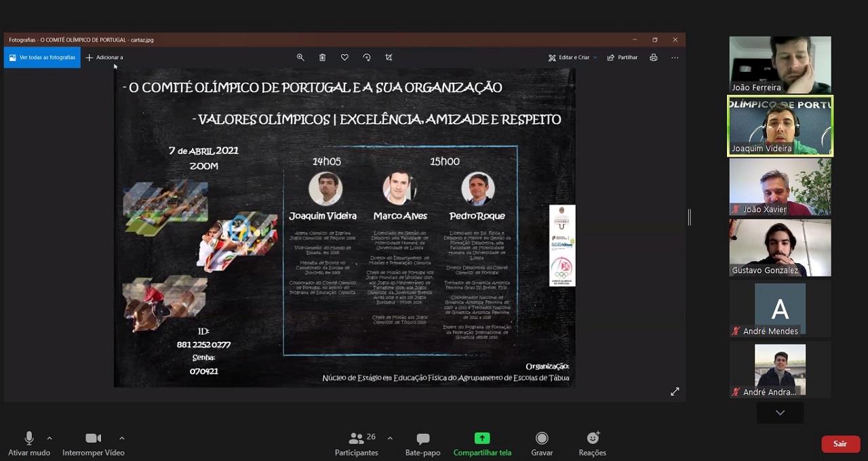The height and width of the screenshot is (461, 868).
Task: Select Joaquim Videira's video tile
Action: tap(780, 126)
